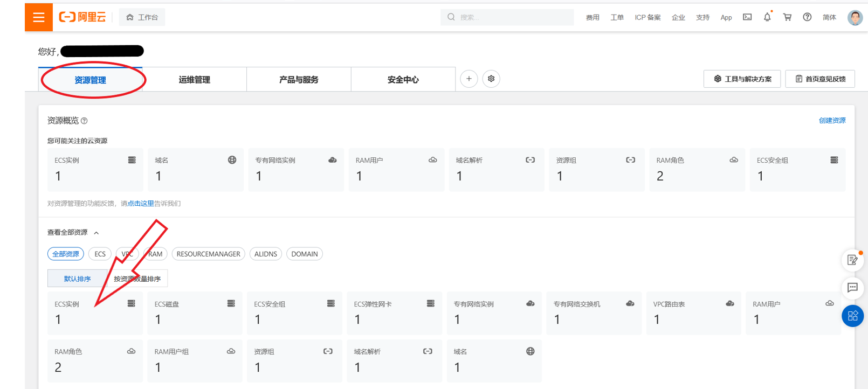This screenshot has width=868, height=389.
Task: Focus the top search box
Action: [507, 17]
